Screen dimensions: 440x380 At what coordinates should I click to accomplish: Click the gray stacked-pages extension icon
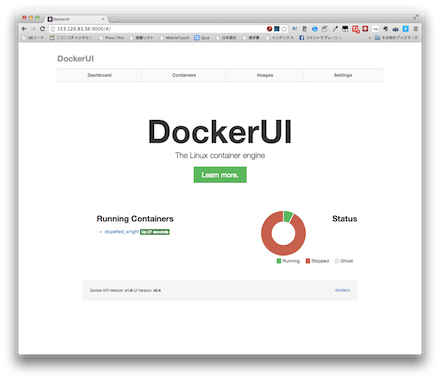pos(325,29)
